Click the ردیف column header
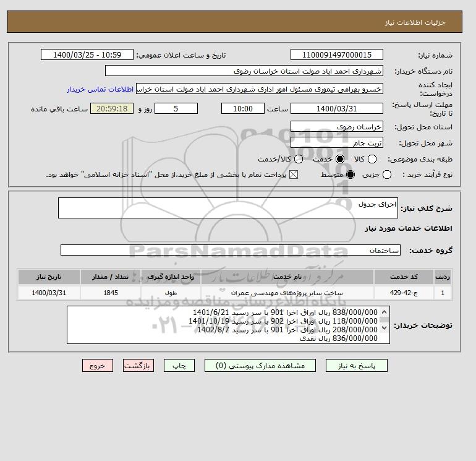 [443, 277]
